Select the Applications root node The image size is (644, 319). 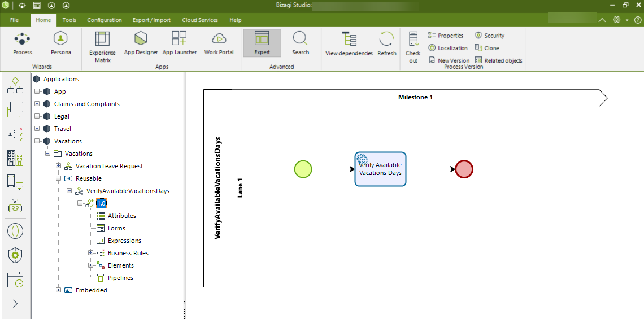61,79
